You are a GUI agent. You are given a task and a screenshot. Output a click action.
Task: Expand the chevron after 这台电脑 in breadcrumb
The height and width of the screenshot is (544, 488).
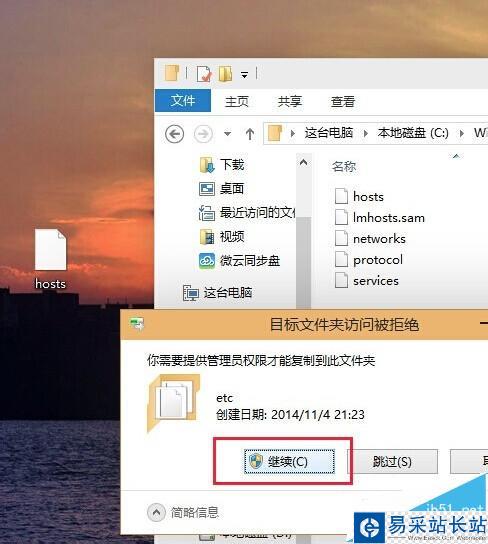pyautogui.click(x=365, y=134)
